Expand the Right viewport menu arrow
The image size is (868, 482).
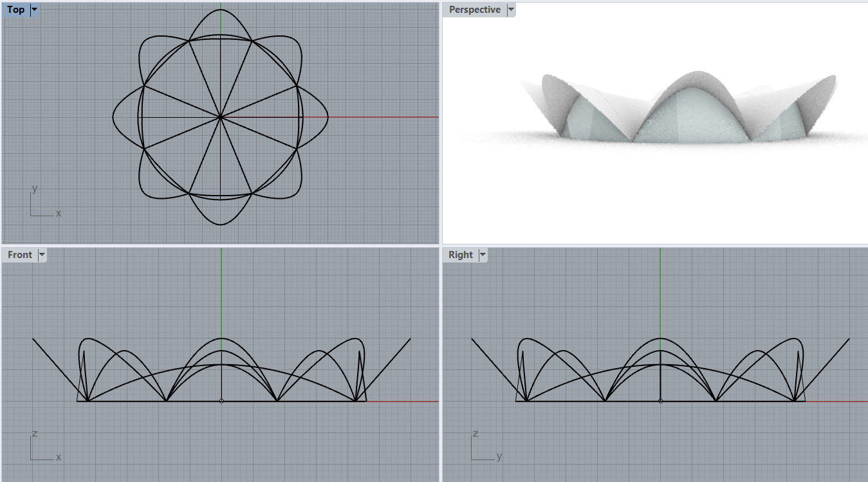point(482,255)
